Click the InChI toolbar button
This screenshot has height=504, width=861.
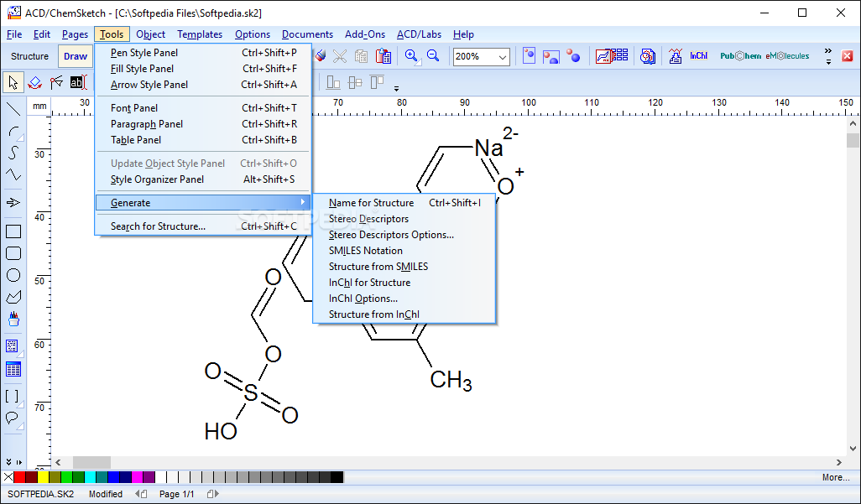click(x=698, y=56)
